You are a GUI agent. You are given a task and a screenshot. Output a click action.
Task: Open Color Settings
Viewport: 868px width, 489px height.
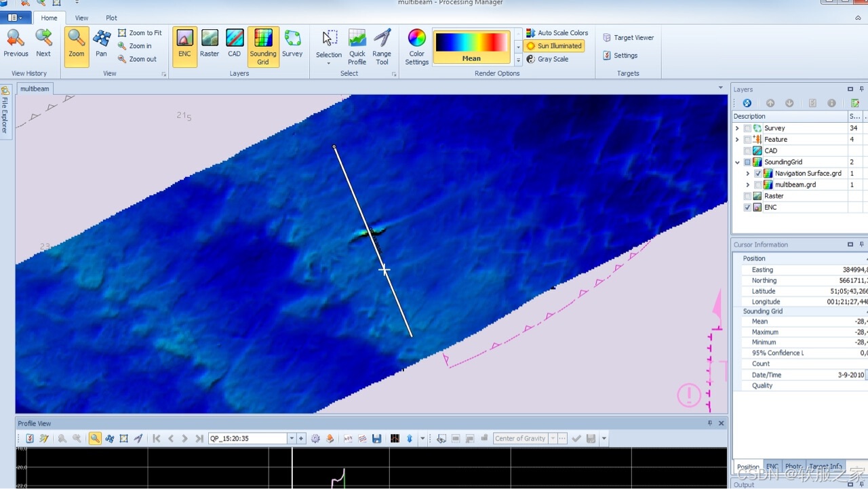pyautogui.click(x=416, y=46)
